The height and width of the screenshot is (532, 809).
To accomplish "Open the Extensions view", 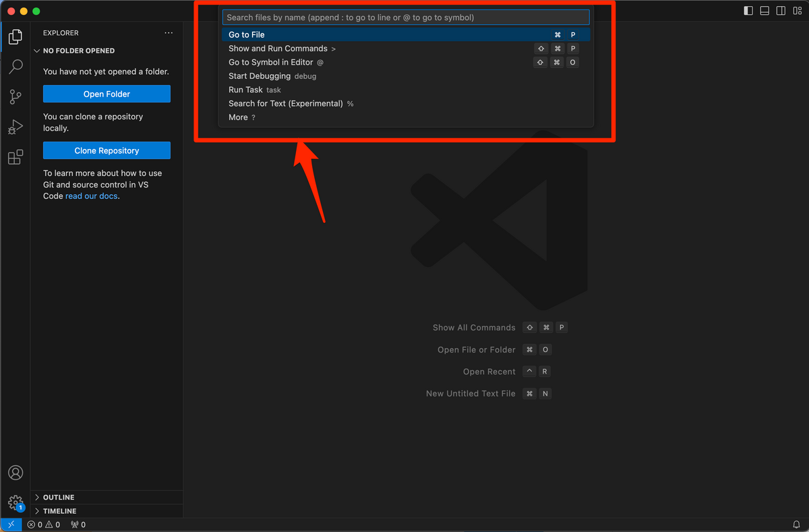I will coord(15,158).
